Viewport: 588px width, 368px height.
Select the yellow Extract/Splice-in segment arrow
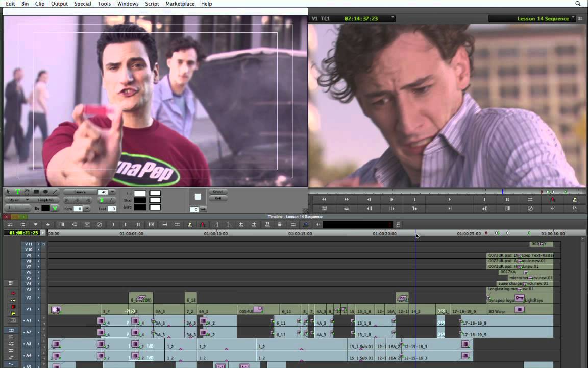pyautogui.click(x=13, y=301)
